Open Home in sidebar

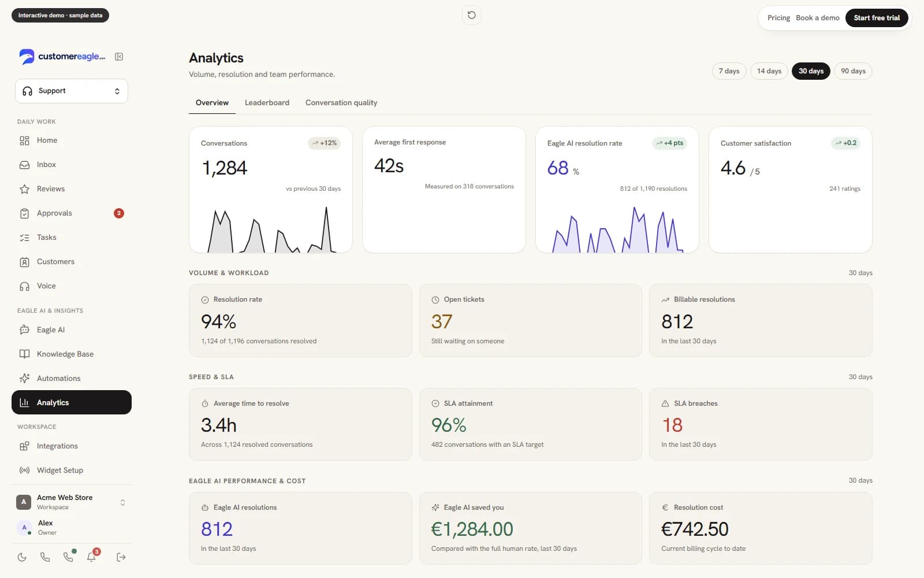click(72, 140)
